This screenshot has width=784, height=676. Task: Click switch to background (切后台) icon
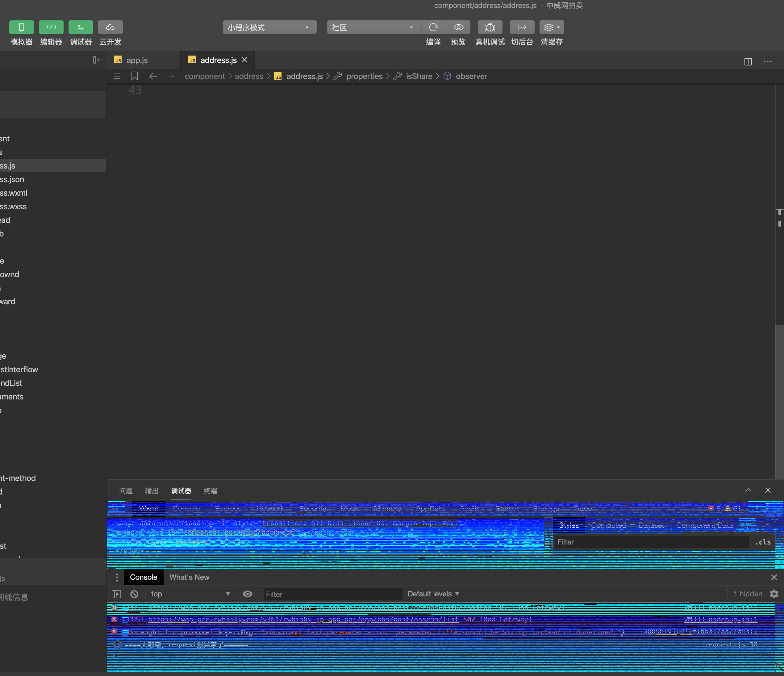522,27
